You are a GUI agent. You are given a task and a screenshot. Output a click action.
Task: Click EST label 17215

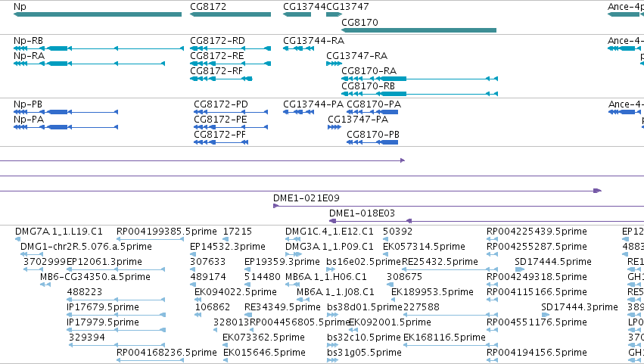238,232
